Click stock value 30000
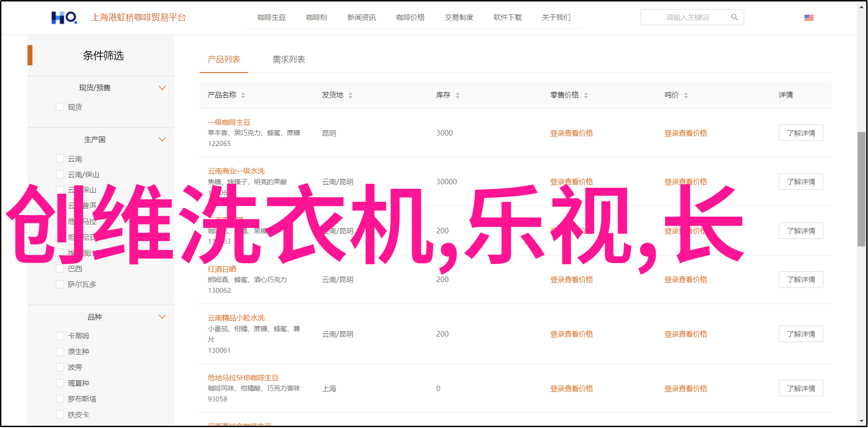 [446, 182]
